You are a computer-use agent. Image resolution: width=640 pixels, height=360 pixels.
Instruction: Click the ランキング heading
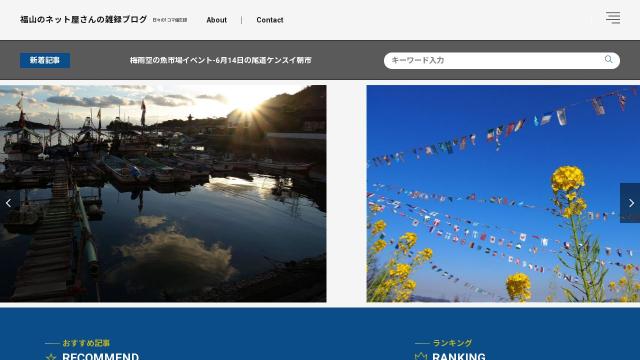pyautogui.click(x=452, y=343)
